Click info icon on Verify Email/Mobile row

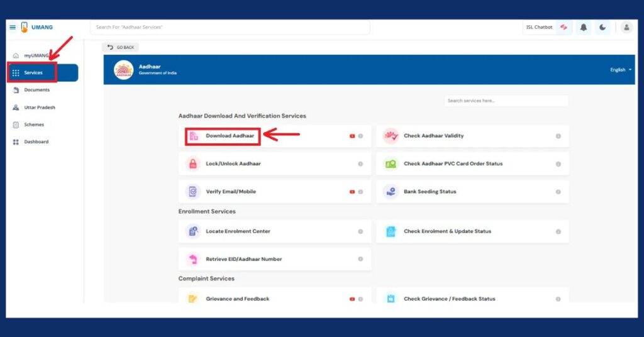[x=360, y=192]
